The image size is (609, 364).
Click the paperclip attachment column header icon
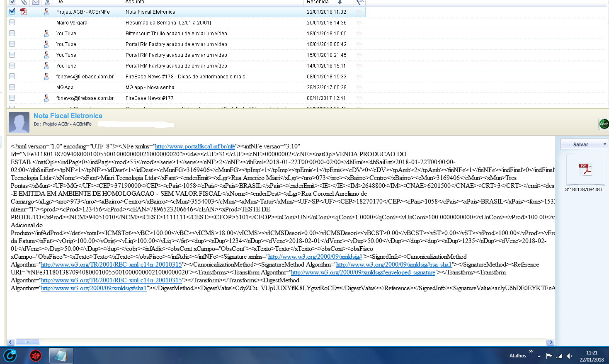(24, 2)
